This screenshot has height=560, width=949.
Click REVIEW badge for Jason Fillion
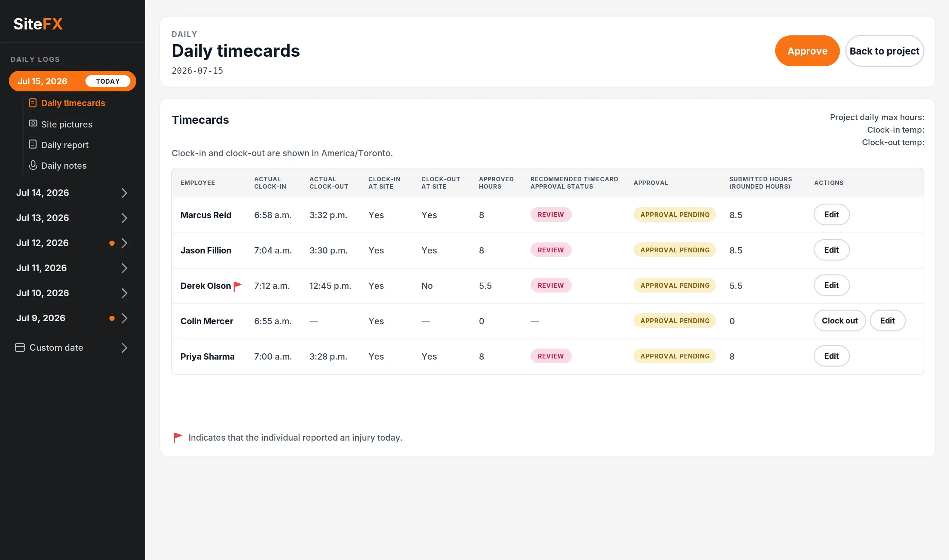(550, 250)
